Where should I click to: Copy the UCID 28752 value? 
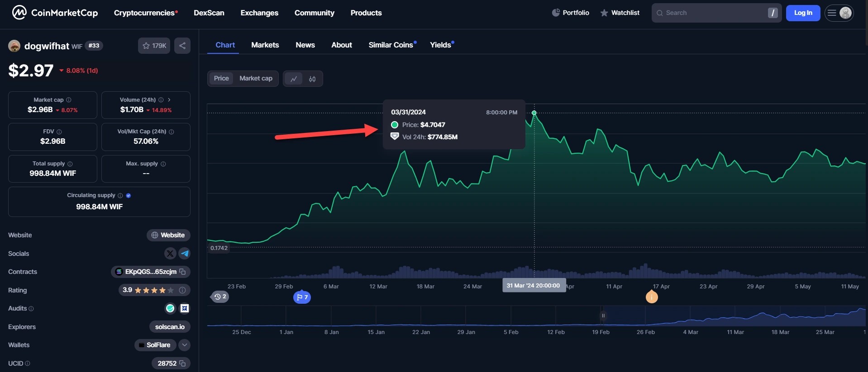tap(183, 363)
